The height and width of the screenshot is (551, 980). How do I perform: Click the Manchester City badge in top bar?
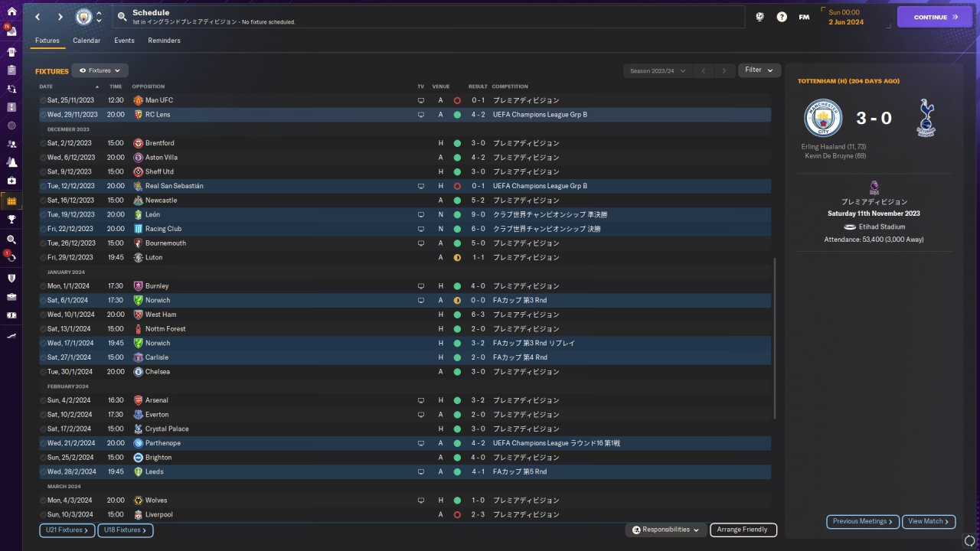tap(83, 17)
